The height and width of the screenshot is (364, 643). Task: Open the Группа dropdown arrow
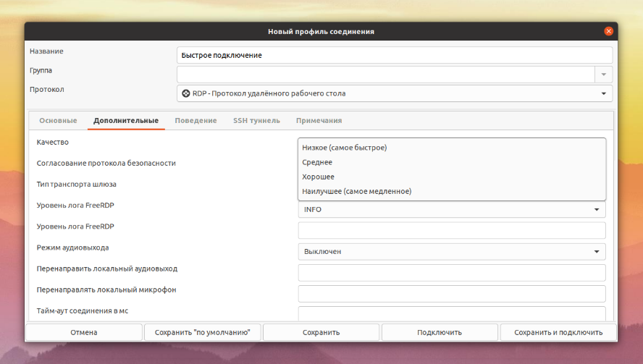point(604,75)
